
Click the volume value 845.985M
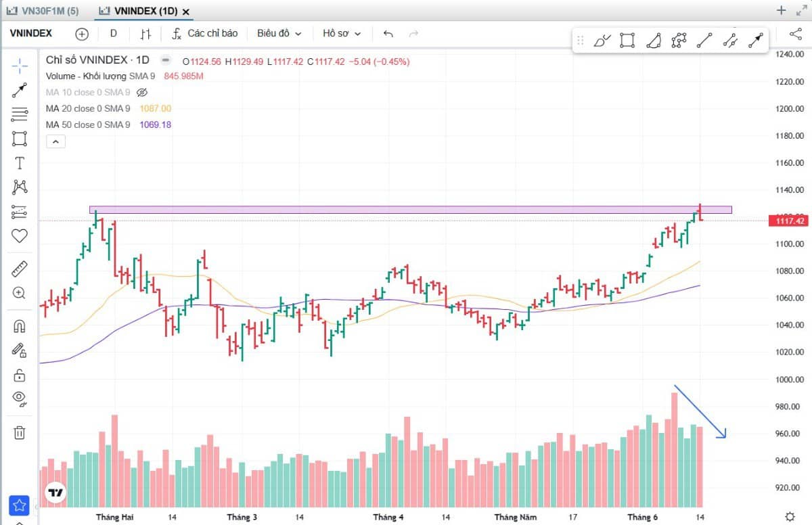coord(183,76)
